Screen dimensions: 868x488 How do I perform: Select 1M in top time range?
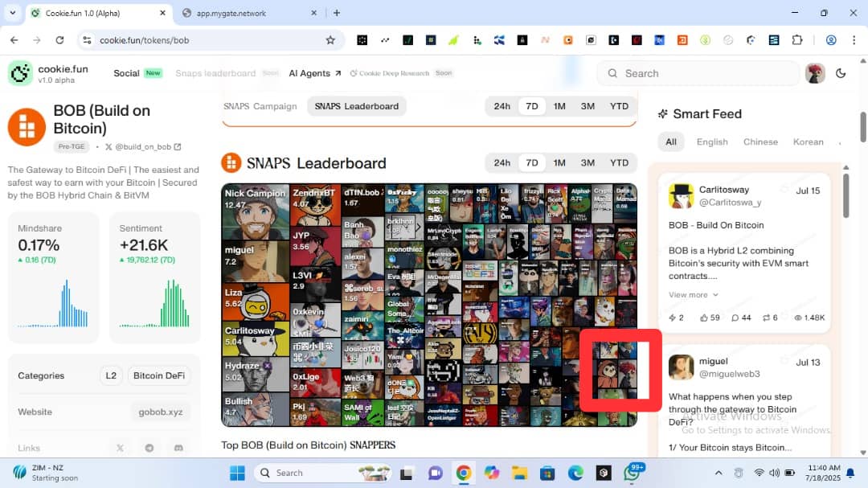[x=559, y=106]
